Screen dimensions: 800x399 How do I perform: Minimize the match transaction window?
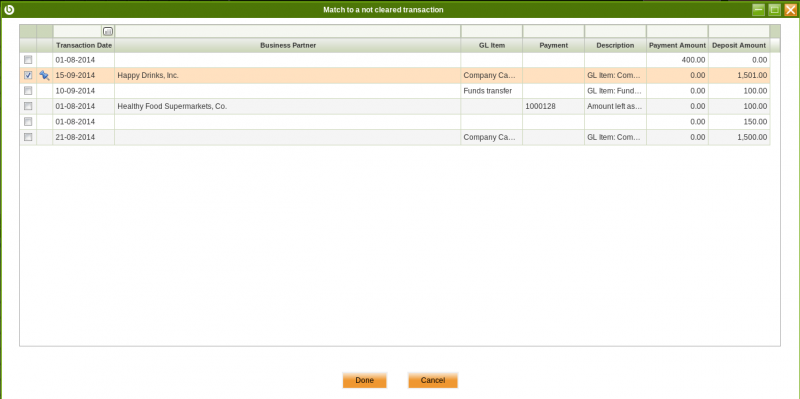click(x=759, y=9)
